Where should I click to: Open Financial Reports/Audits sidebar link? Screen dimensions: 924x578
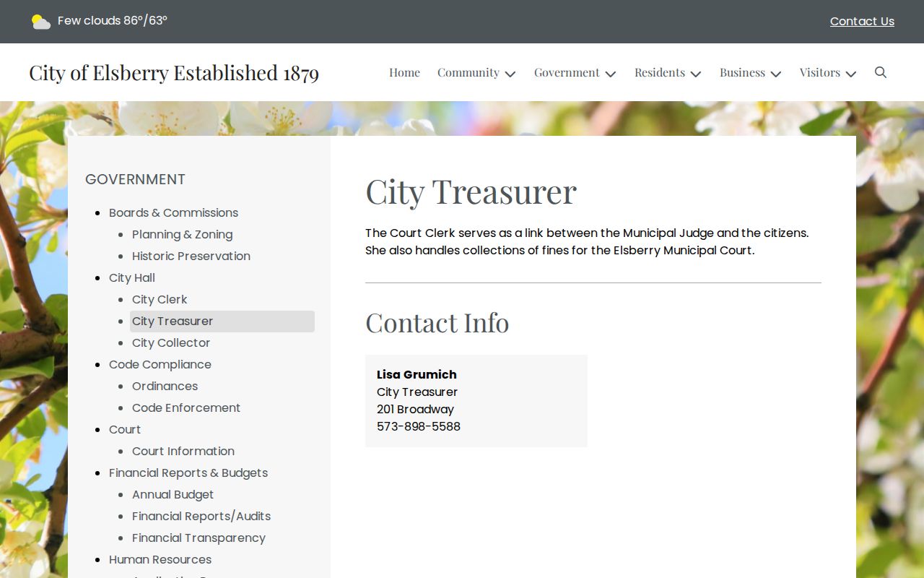[x=201, y=516]
